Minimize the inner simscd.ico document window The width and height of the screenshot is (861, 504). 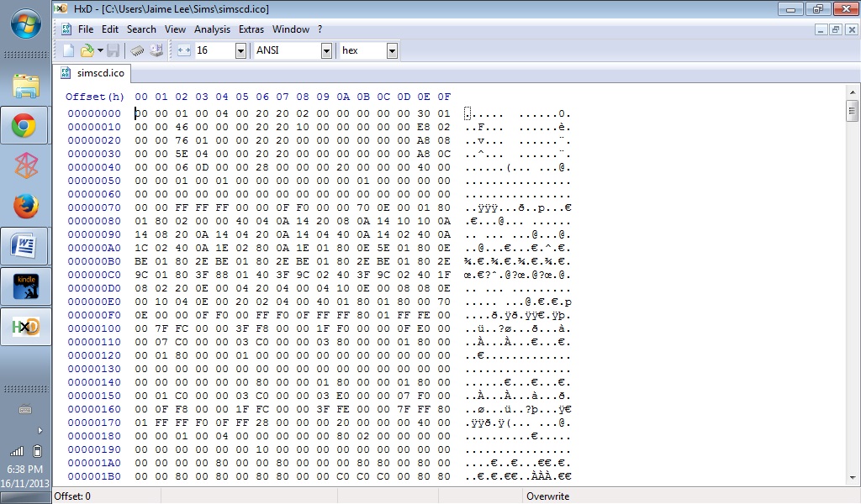(x=821, y=29)
